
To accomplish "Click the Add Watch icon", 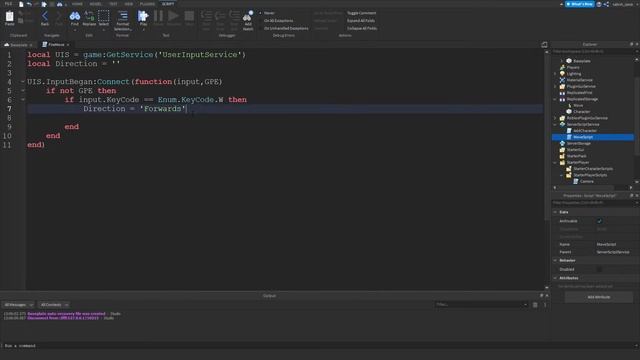I will [248, 17].
